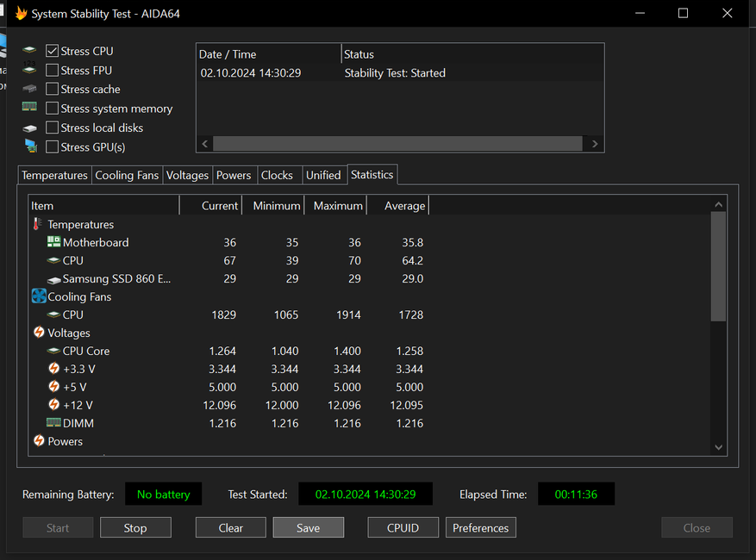Uncheck the Stress CPU checkbox
Image resolution: width=756 pixels, height=560 pixels.
[53, 52]
